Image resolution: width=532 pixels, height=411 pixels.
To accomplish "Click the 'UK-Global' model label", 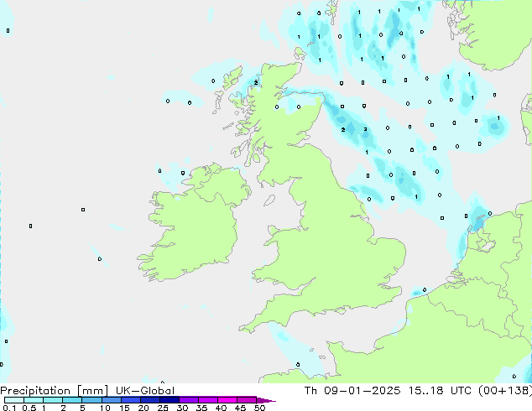I will coord(145,391).
